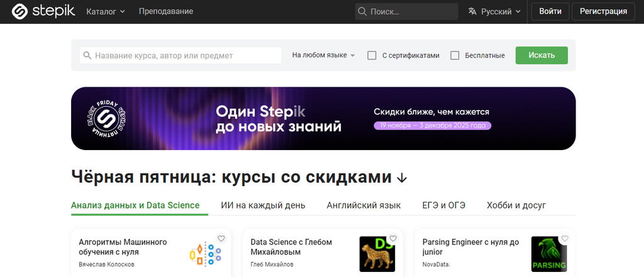Focus the header Поиск search field
This screenshot has height=277, width=644.
click(407, 11)
